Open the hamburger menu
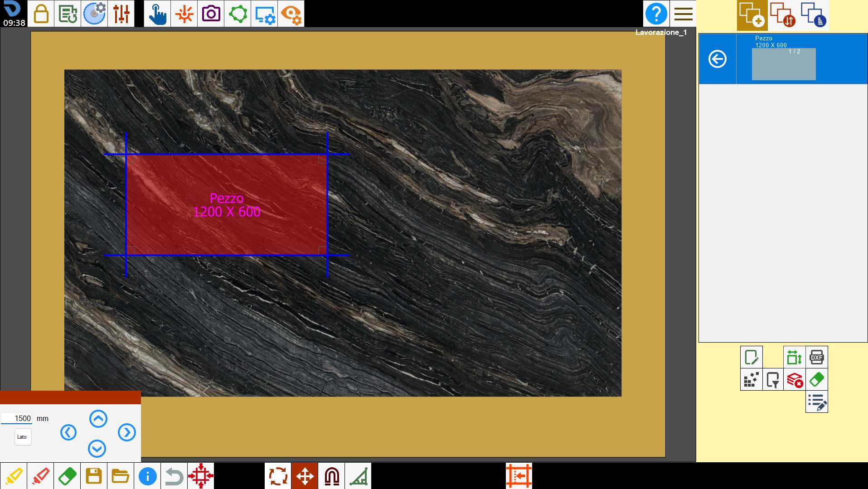This screenshot has width=868, height=489. coord(683,14)
